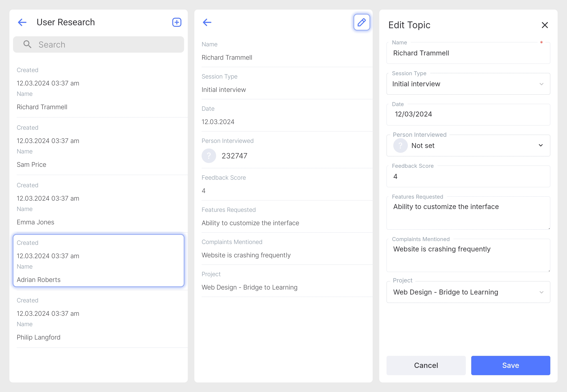This screenshot has width=567, height=392.
Task: Click the search magnifier icon
Action: click(x=27, y=44)
